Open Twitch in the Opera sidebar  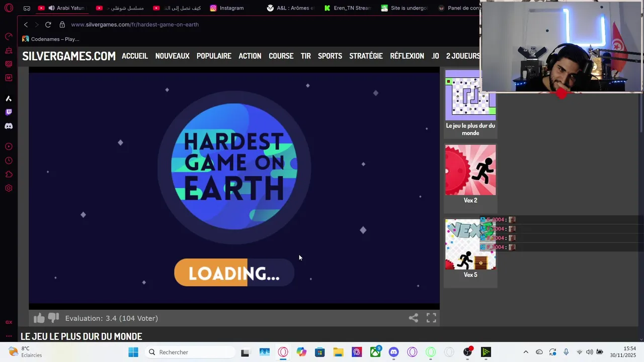coord(9,112)
